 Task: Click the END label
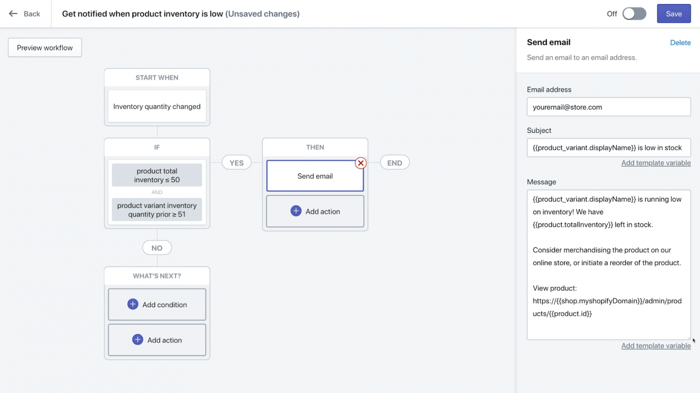click(x=395, y=163)
